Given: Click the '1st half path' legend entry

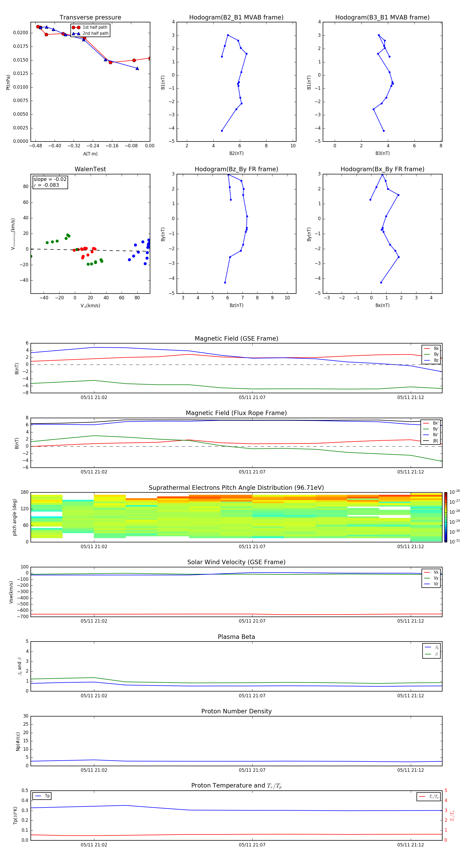Looking at the screenshot, I should click(x=90, y=27).
